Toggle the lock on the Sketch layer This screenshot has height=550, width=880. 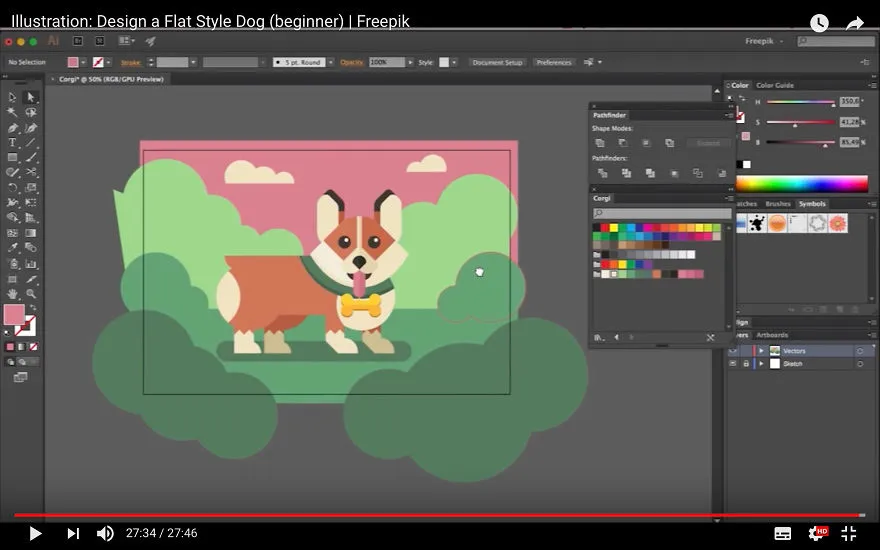point(746,364)
